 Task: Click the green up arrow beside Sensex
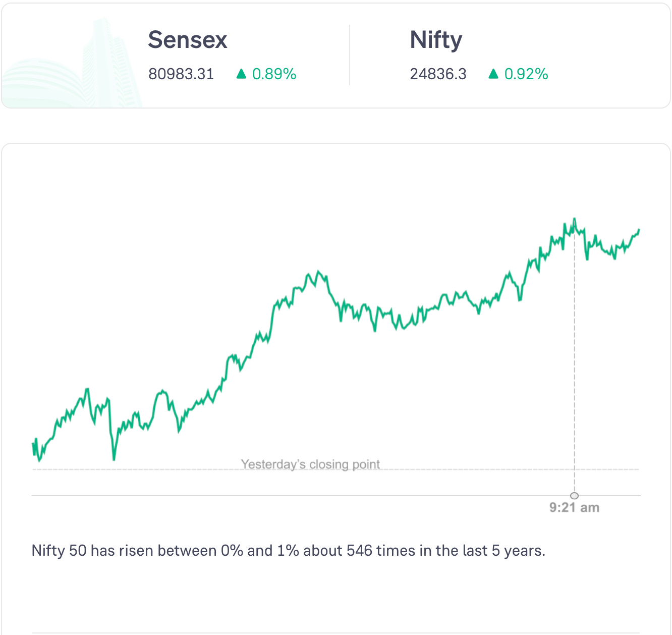[241, 74]
